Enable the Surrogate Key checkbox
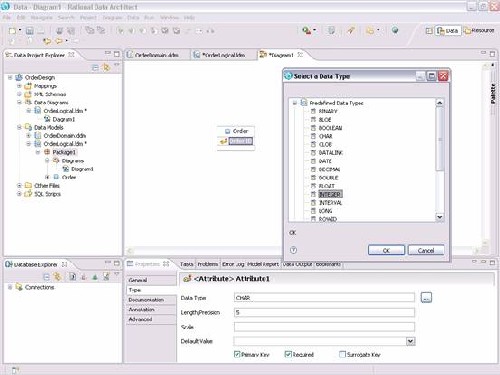500x375 pixels. (342, 354)
